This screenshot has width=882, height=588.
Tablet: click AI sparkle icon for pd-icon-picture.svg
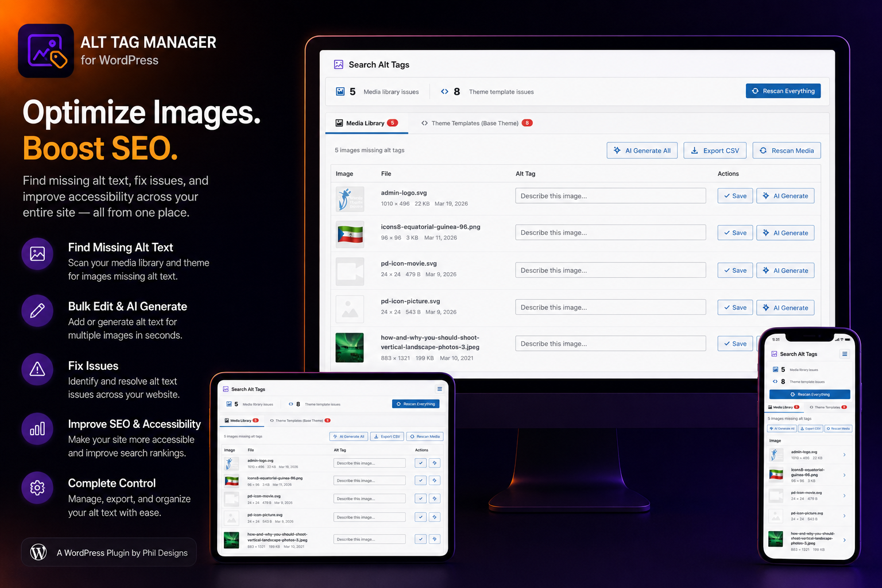pyautogui.click(x=435, y=517)
